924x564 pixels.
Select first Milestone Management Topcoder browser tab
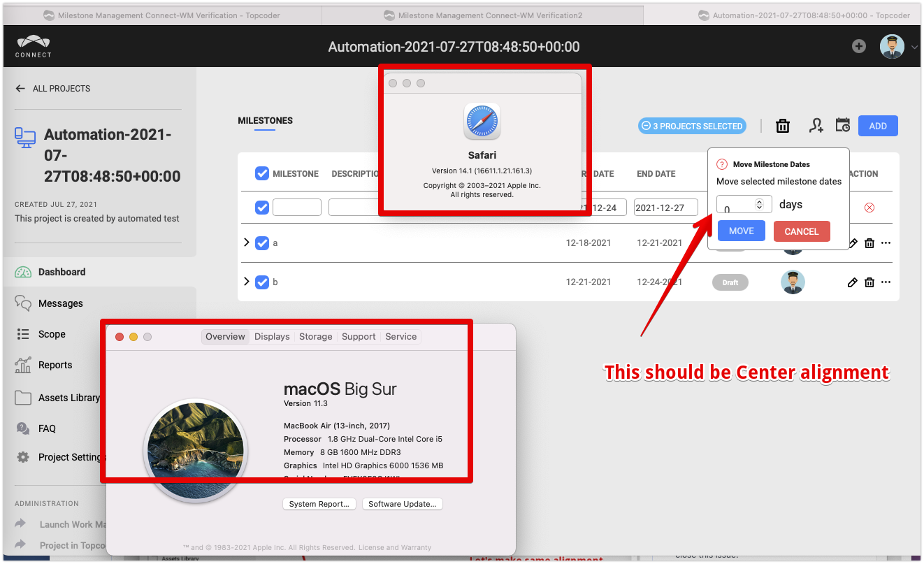point(162,15)
